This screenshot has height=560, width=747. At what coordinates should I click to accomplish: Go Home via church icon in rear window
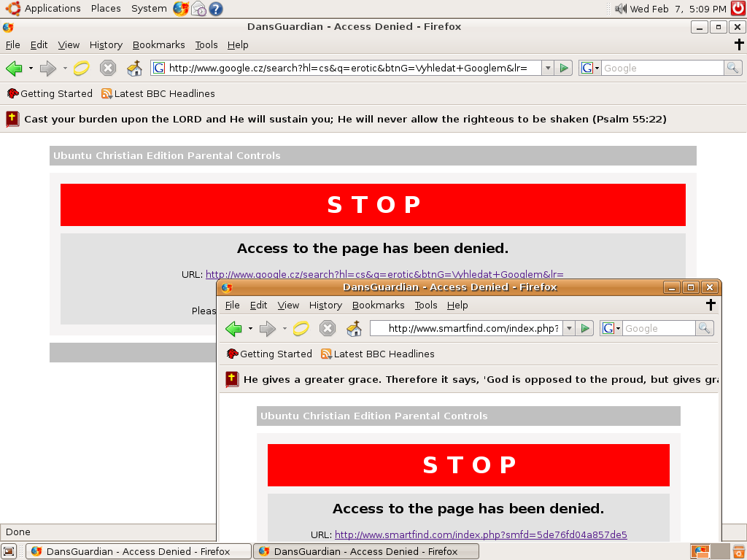point(135,68)
